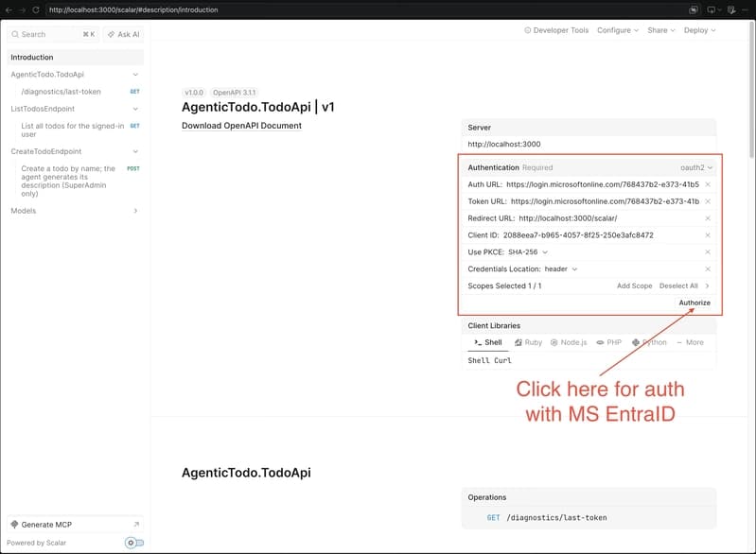Click the Ask AI button

point(123,34)
